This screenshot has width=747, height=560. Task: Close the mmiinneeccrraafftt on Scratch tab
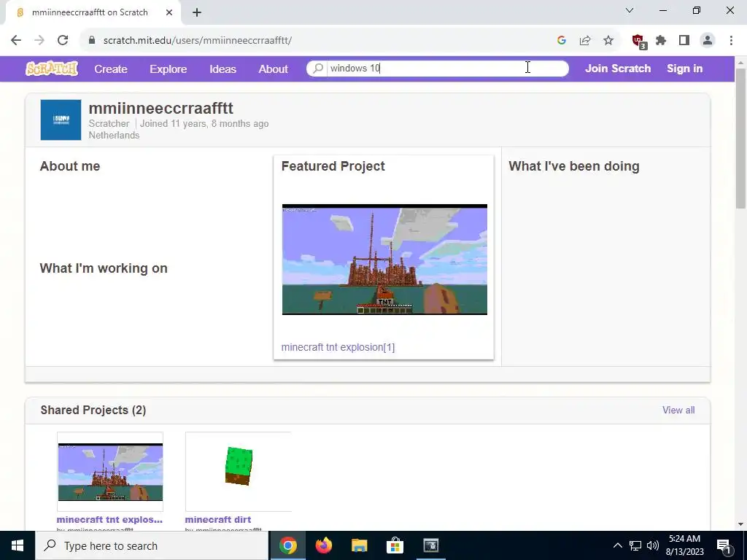[169, 13]
